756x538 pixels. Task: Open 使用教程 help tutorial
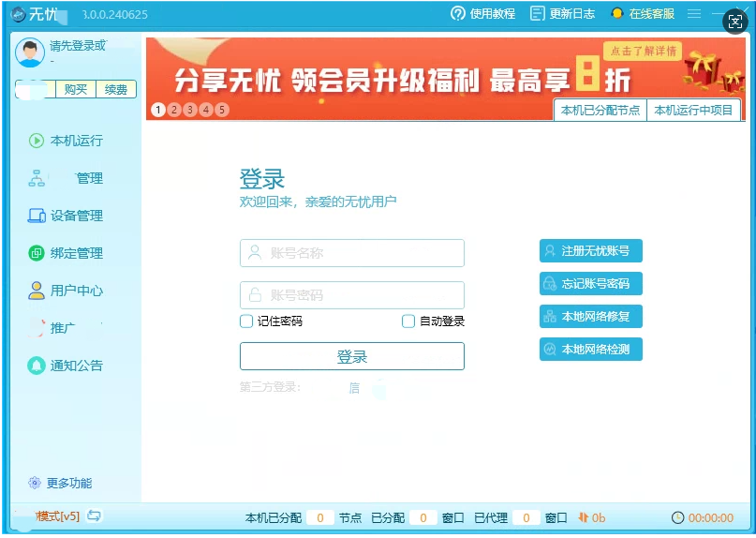483,13
